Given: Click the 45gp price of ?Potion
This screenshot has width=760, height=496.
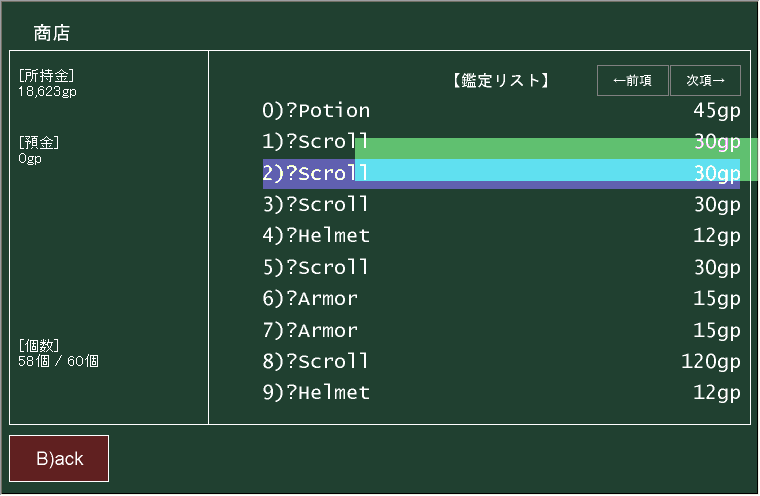Looking at the screenshot, I should [716, 110].
